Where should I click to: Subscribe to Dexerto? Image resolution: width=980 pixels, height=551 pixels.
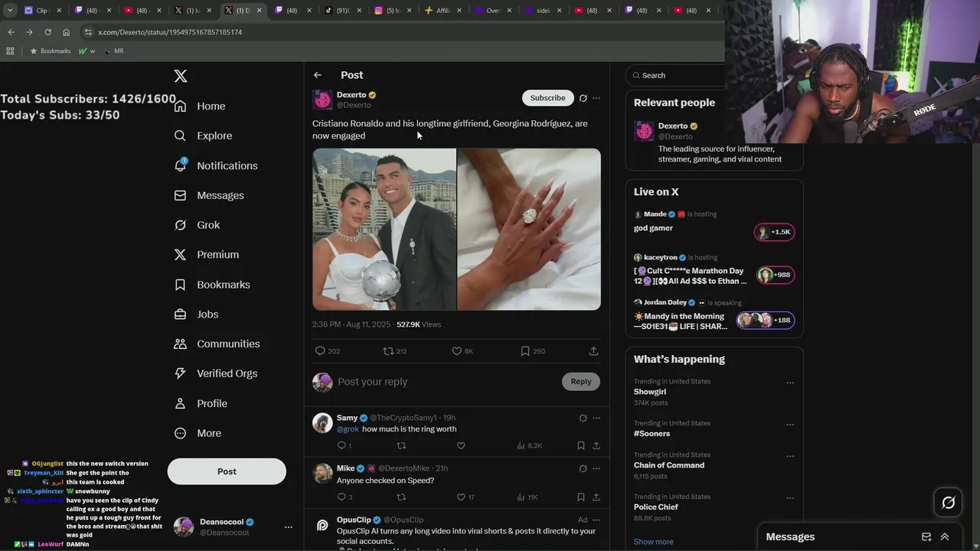[x=548, y=98]
